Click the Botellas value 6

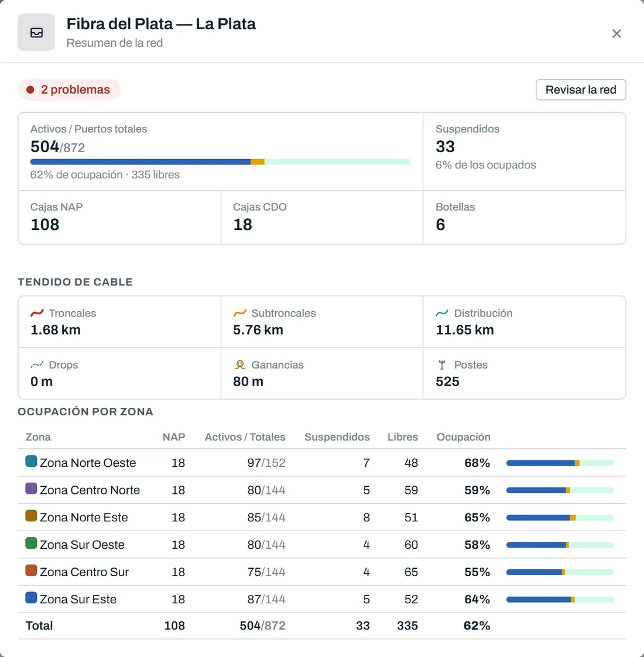coord(440,225)
